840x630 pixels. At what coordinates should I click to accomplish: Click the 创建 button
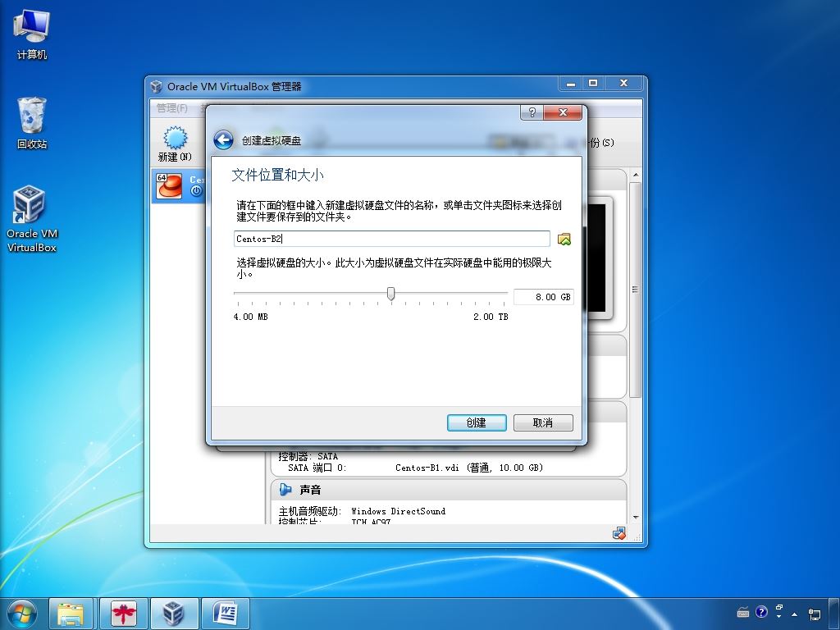pos(477,422)
